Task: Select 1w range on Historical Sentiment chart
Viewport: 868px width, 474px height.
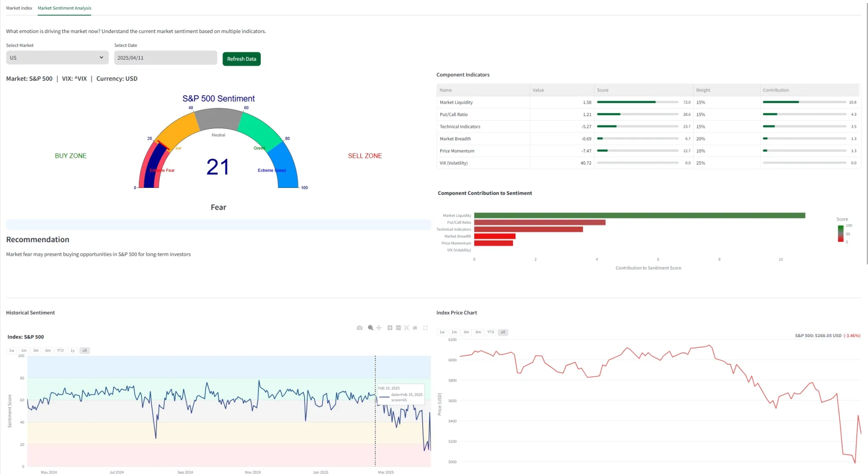Action: [x=12, y=351]
